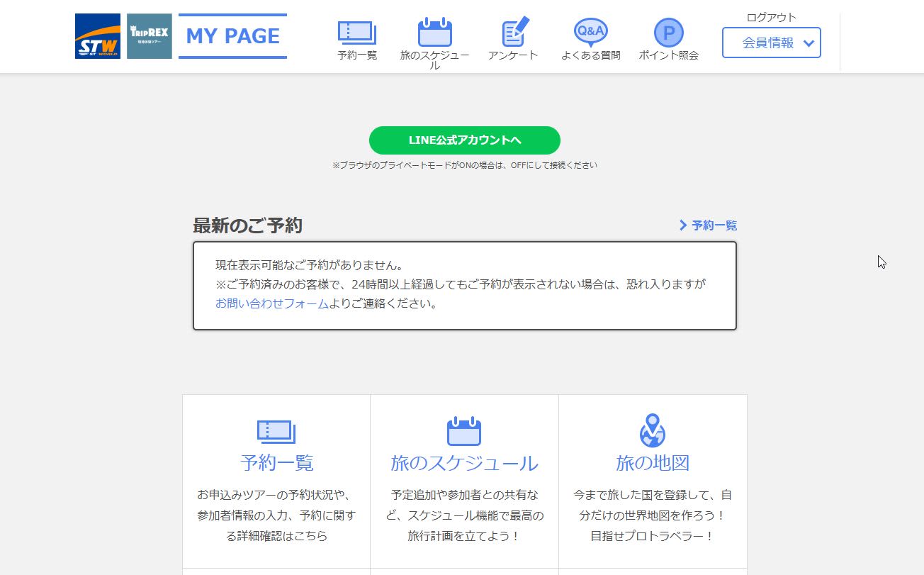Click the ticket icon in 予約一覧 card
924x575 pixels.
[x=276, y=431]
